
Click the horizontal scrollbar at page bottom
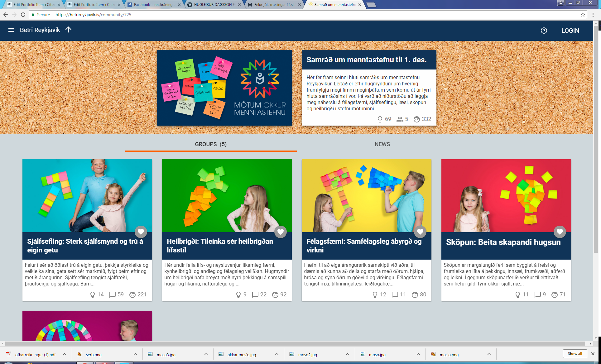(x=296, y=343)
